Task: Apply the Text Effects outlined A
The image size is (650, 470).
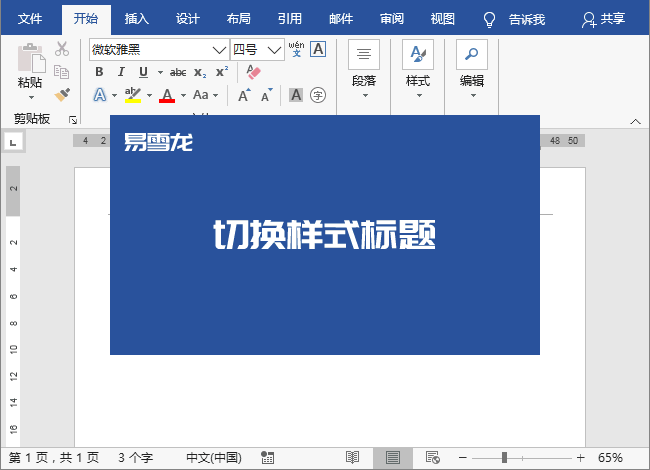Action: point(99,95)
